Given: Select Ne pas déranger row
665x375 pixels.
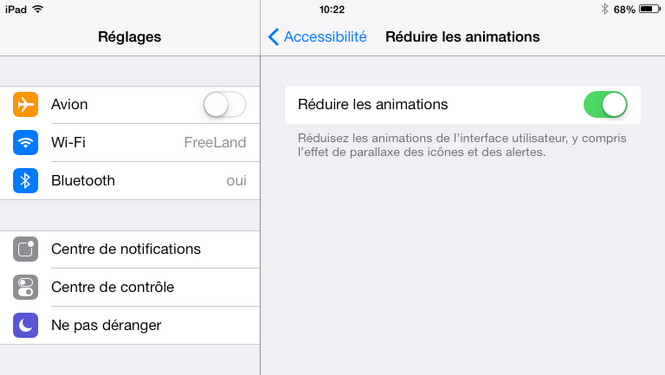Looking at the screenshot, I should pos(130,325).
